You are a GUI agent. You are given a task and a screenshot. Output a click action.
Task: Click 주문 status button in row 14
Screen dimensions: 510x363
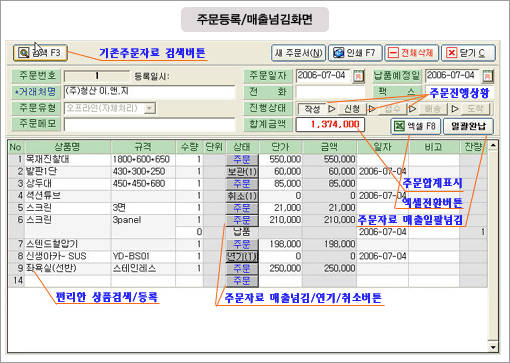click(x=242, y=281)
